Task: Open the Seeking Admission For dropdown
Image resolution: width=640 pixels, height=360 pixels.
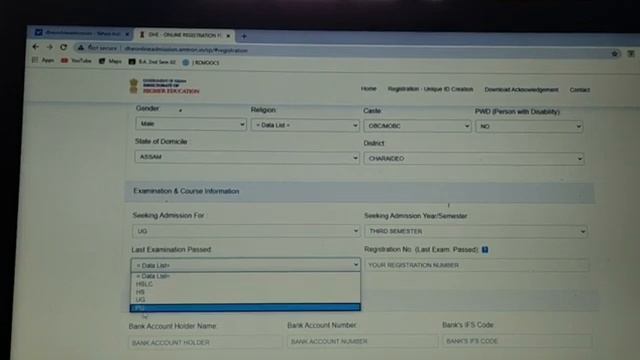Action: pyautogui.click(x=246, y=231)
